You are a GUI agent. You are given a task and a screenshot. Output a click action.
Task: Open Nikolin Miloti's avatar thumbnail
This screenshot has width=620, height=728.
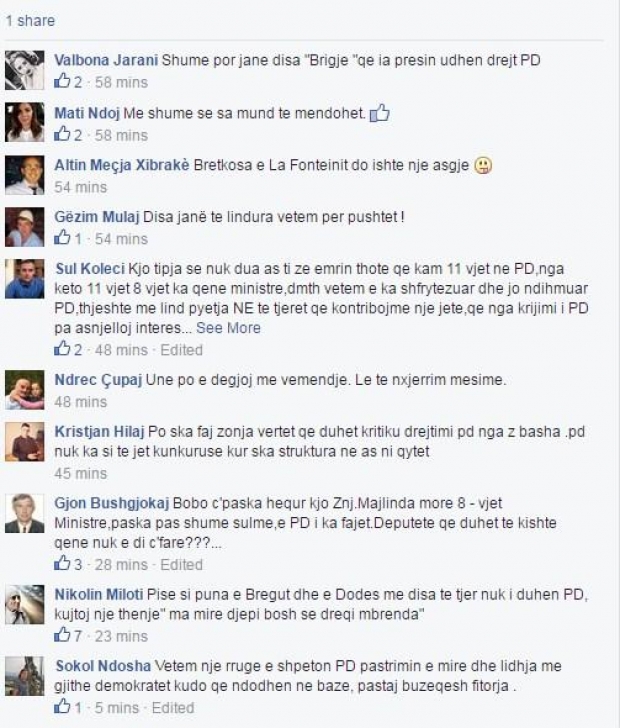(x=25, y=604)
